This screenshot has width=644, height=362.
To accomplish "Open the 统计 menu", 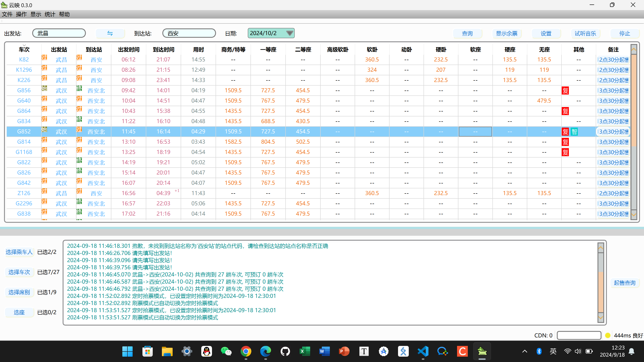I will [50, 14].
